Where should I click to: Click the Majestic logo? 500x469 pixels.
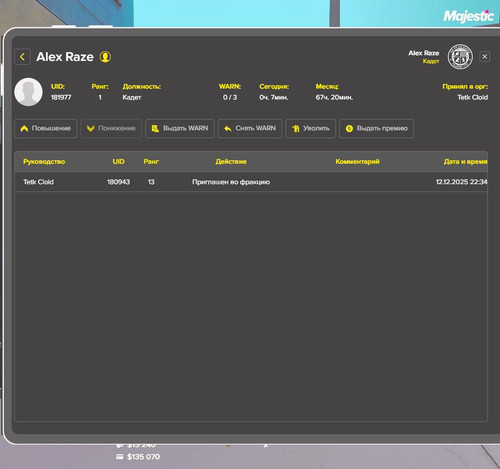pos(468,16)
